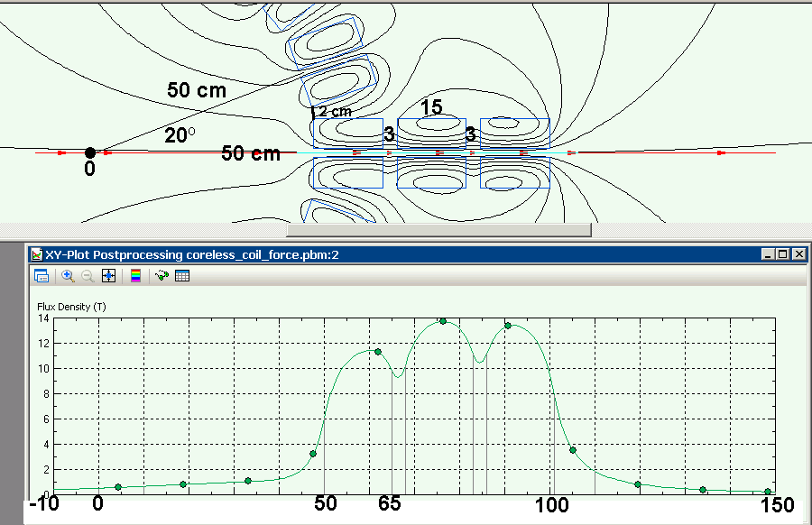Select the third peak data point near 13 T
Screen dimensions: 812x525
click(x=508, y=326)
